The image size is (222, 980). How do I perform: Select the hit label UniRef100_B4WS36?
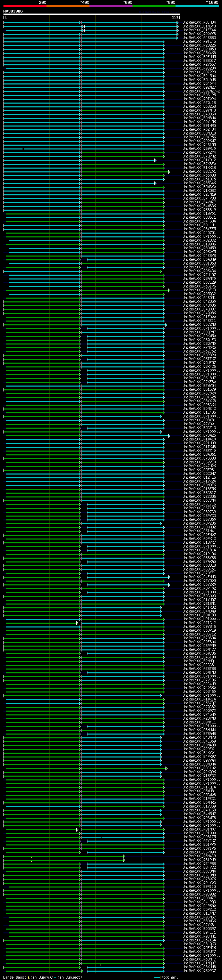[x=199, y=206]
